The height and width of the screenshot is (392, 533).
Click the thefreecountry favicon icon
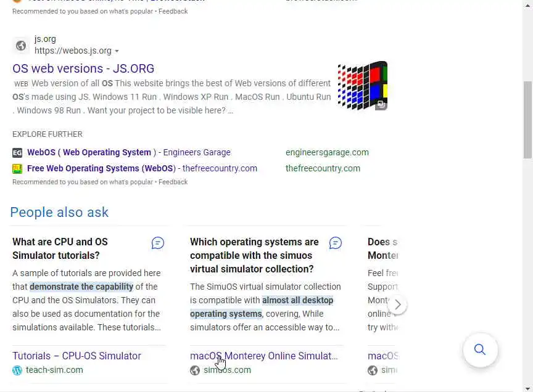tap(17, 169)
